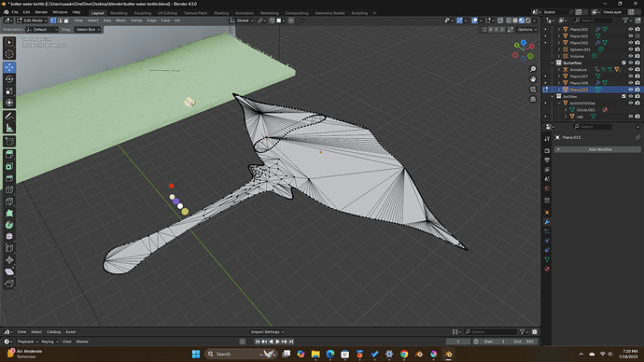Switch to the UV Editing workspace tab

[167, 13]
